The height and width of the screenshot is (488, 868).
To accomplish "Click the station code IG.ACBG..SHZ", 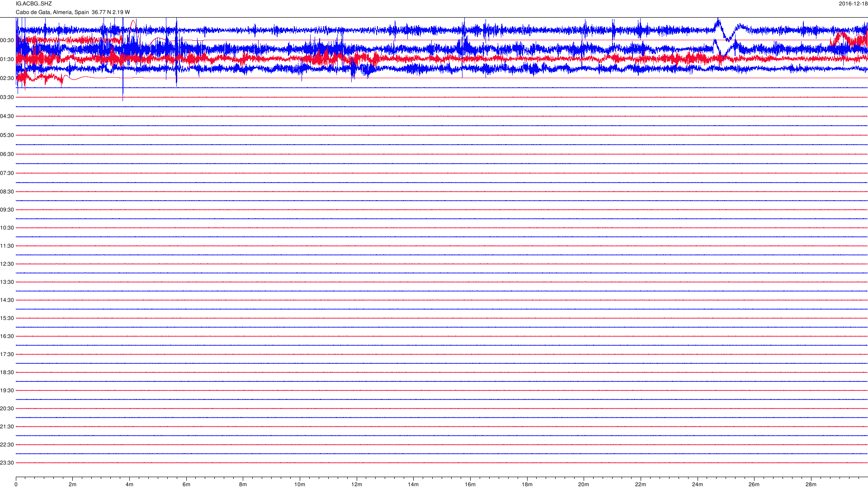I will pyautogui.click(x=34, y=4).
